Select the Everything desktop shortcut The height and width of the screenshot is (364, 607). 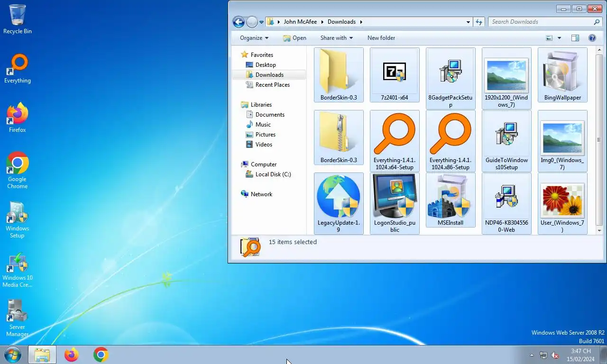point(18,69)
